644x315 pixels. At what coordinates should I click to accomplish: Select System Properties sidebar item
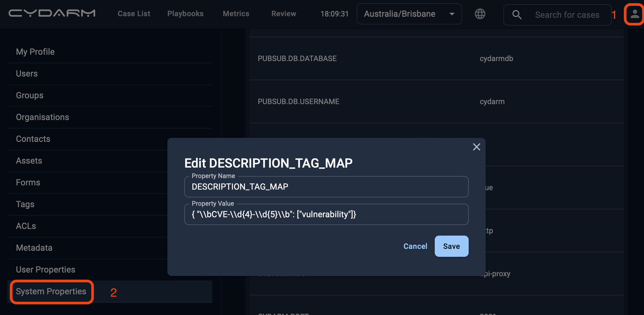click(x=51, y=291)
